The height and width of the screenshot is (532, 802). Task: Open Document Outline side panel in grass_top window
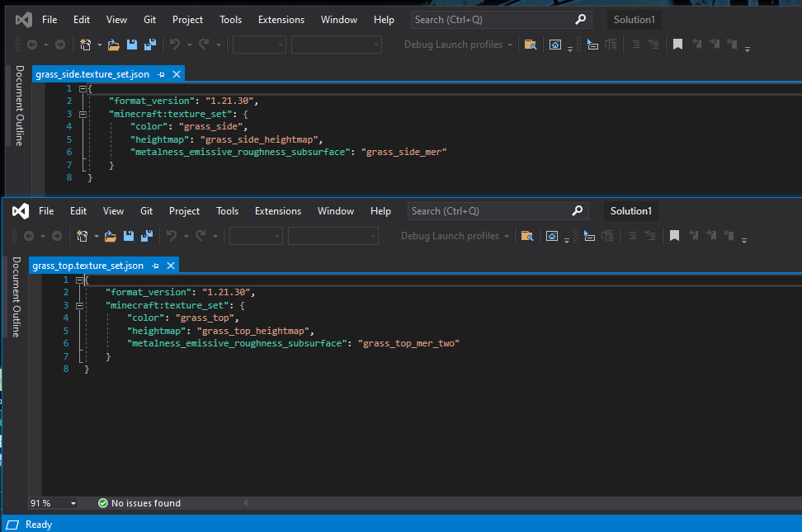click(x=16, y=296)
